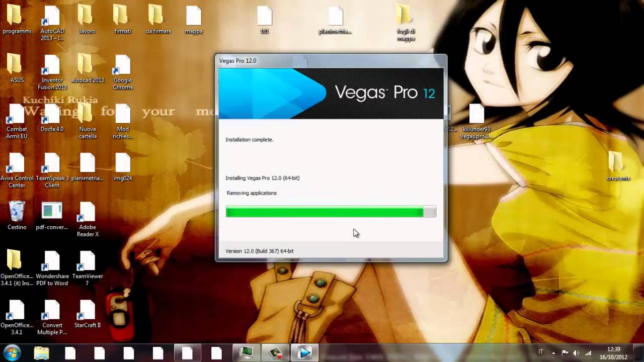This screenshot has width=644, height=362.
Task: Click the Windows Start button
Action: tap(12, 352)
